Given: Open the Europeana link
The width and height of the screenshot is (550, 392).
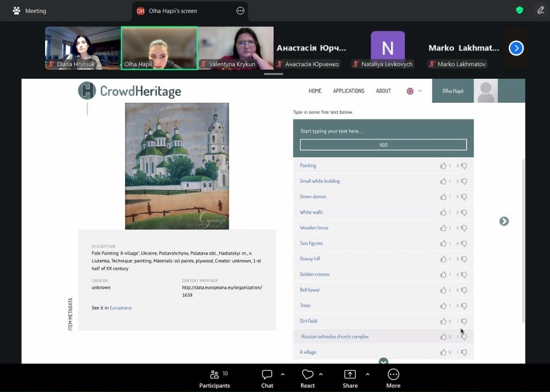Looking at the screenshot, I should [x=121, y=308].
